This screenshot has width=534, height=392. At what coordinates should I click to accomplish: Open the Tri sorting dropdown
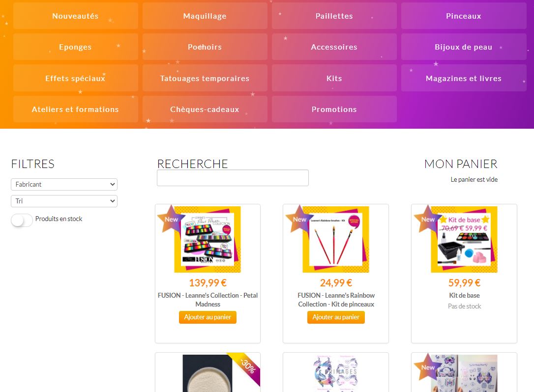[x=64, y=201]
